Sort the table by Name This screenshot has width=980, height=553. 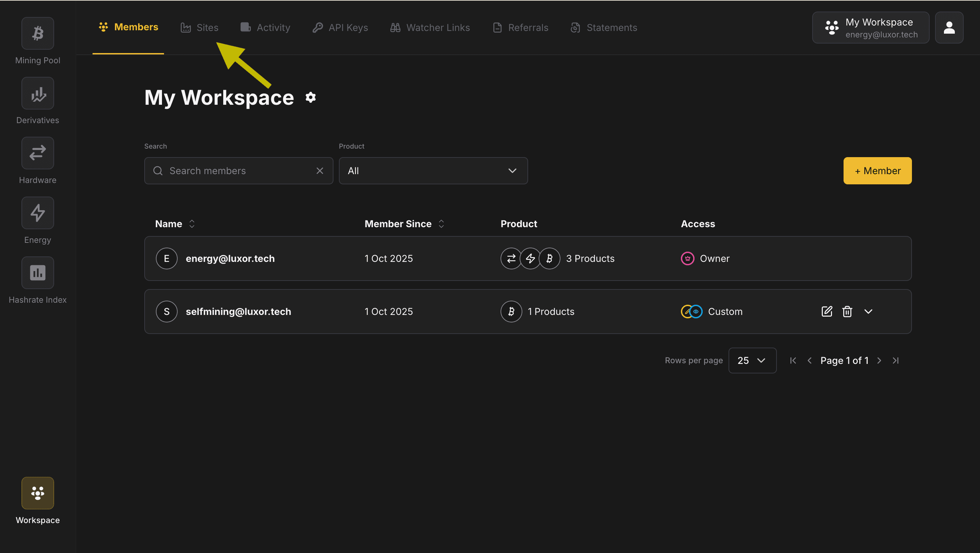[192, 224]
